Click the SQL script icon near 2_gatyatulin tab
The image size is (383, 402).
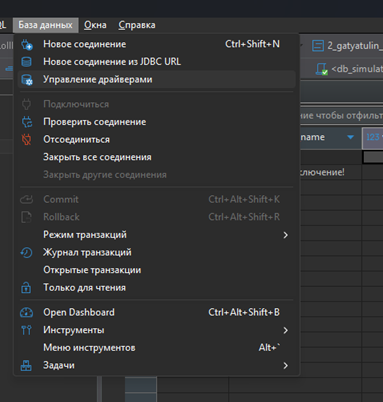[318, 45]
